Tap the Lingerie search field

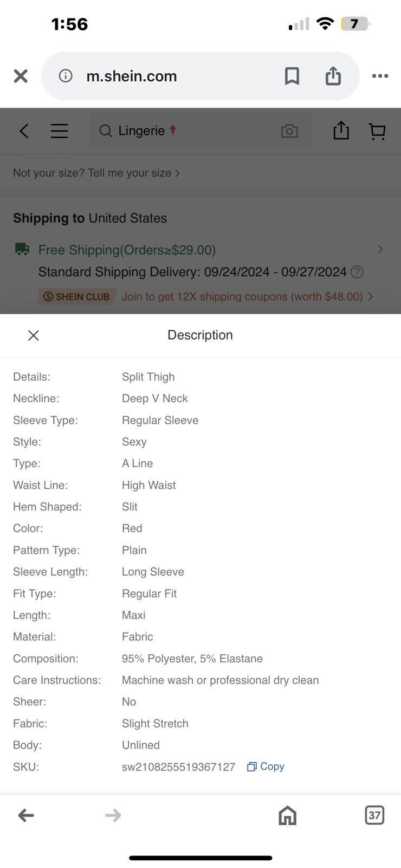pos(184,131)
